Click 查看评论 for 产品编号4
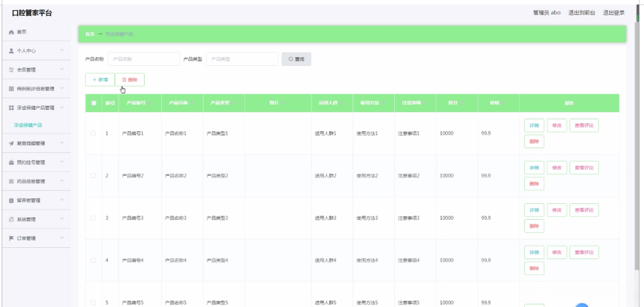 pyautogui.click(x=584, y=252)
